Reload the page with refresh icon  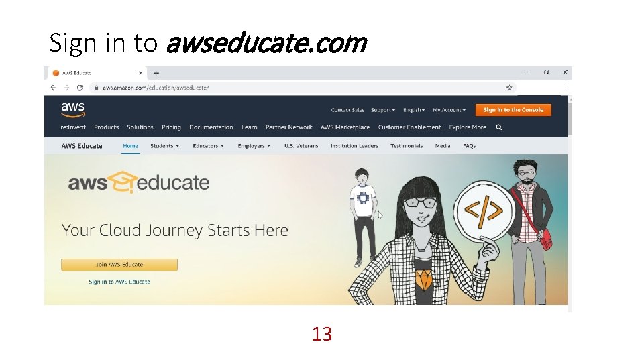tap(80, 87)
